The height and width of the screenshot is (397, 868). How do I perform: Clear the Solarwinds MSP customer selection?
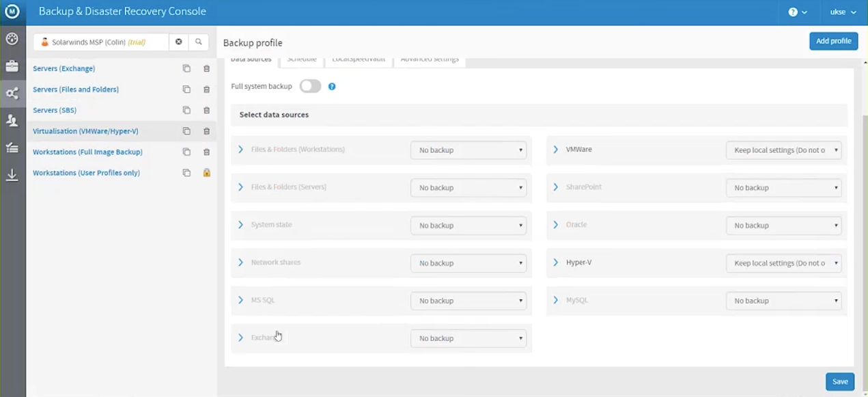coord(179,42)
